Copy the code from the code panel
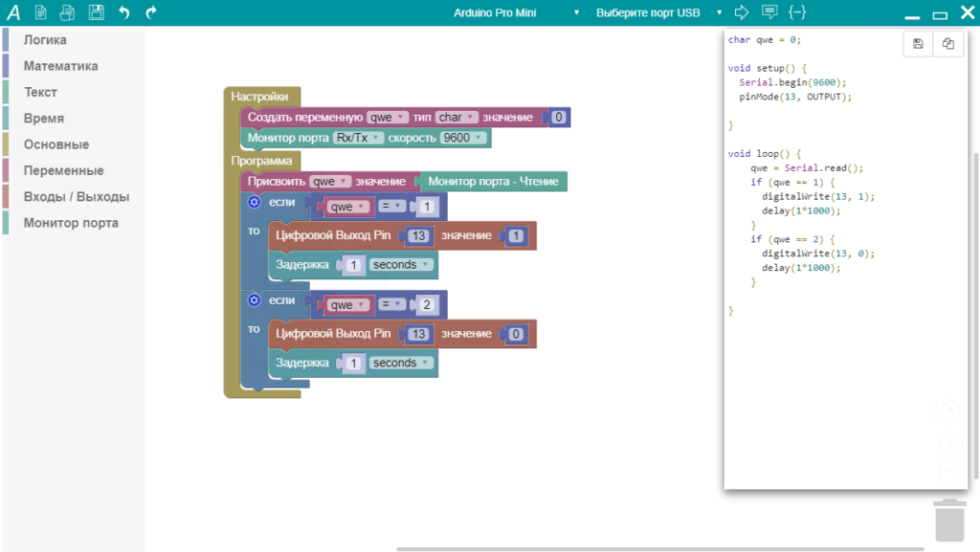The width and height of the screenshot is (980, 552). pos(947,44)
